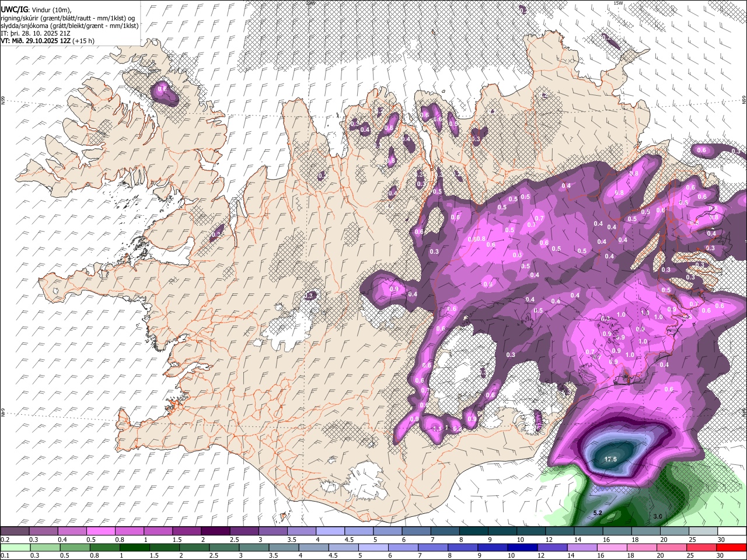747x560 pixels.
Task: Click the 5.2 value in the green rain area
Action: pyautogui.click(x=598, y=513)
